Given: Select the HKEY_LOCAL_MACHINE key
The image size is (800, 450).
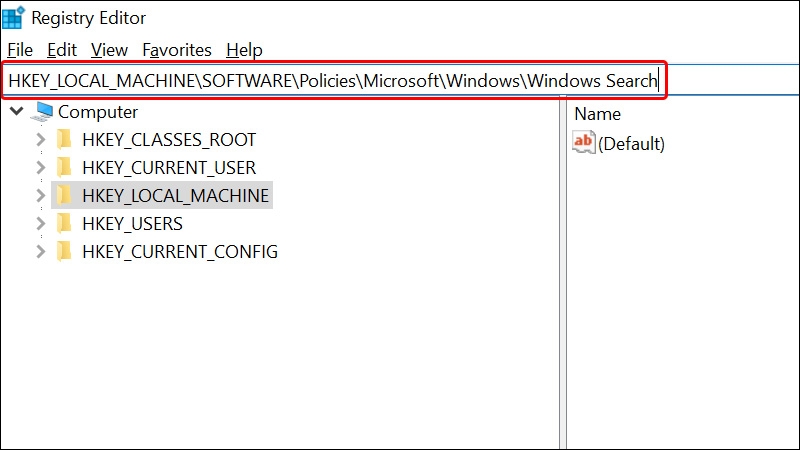Looking at the screenshot, I should pyautogui.click(x=176, y=195).
